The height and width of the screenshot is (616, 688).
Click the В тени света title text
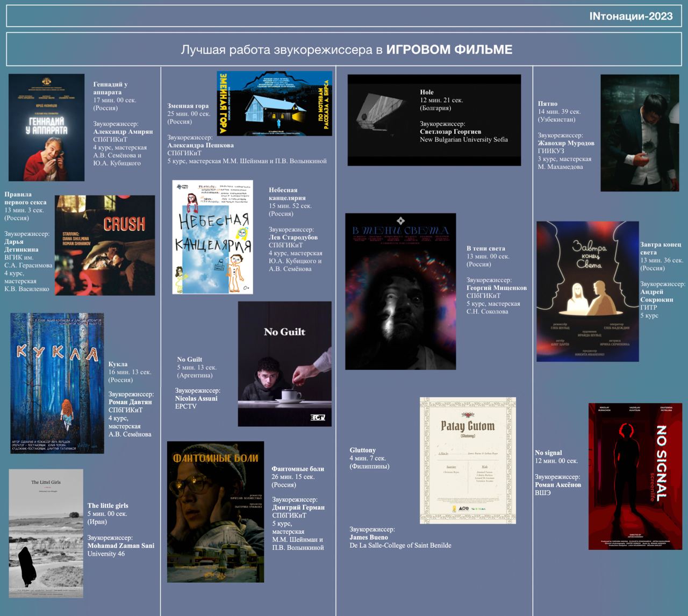(x=486, y=248)
